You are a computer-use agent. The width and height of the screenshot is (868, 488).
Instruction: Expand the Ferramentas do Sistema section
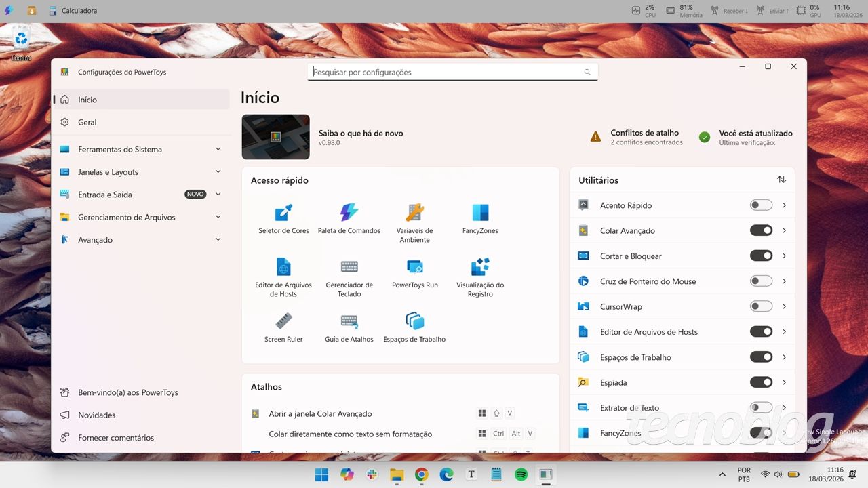click(140, 149)
